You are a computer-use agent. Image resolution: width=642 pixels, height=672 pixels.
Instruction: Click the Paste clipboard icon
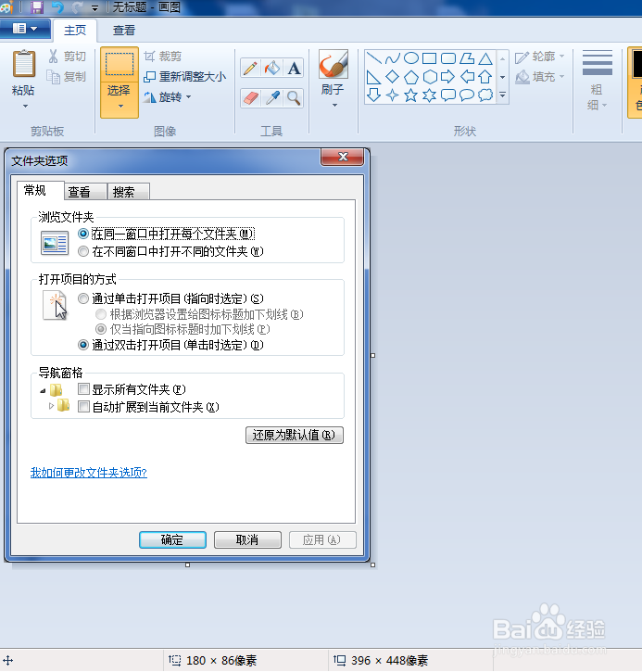pos(24,65)
